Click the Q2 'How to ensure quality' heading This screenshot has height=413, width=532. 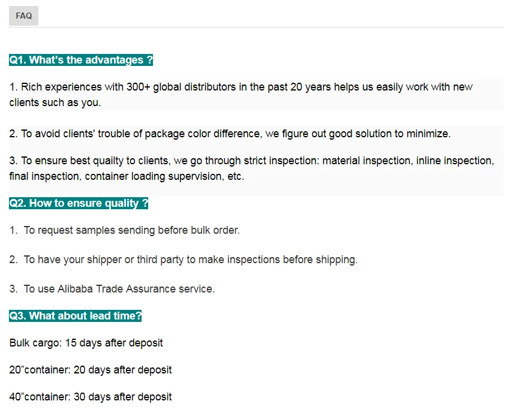pyautogui.click(x=79, y=203)
